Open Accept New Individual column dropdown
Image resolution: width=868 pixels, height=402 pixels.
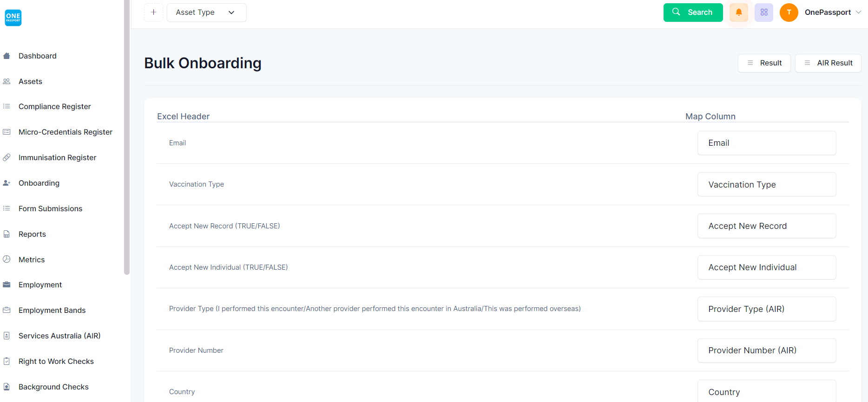tap(767, 267)
